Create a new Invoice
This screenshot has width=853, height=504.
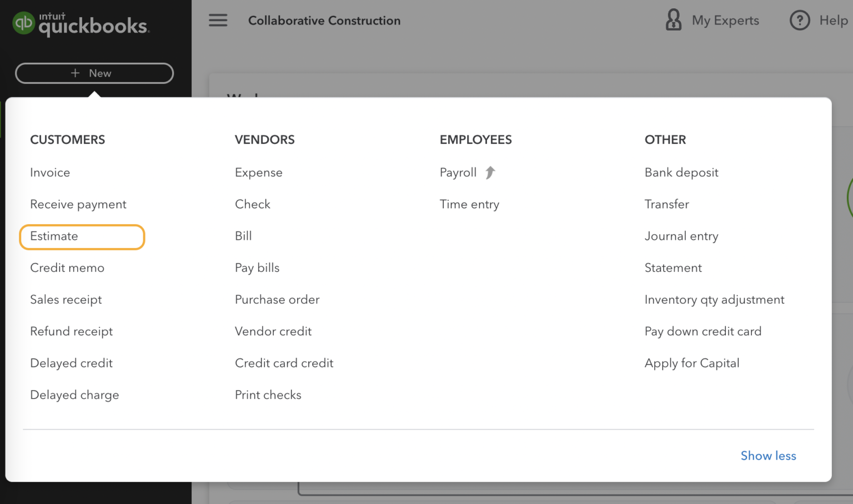50,172
